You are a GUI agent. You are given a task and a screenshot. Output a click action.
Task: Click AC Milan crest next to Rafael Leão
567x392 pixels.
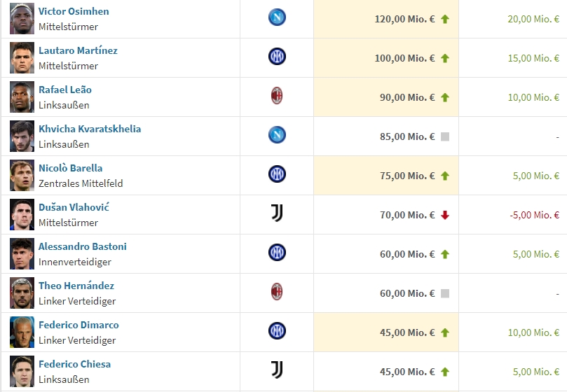277,96
